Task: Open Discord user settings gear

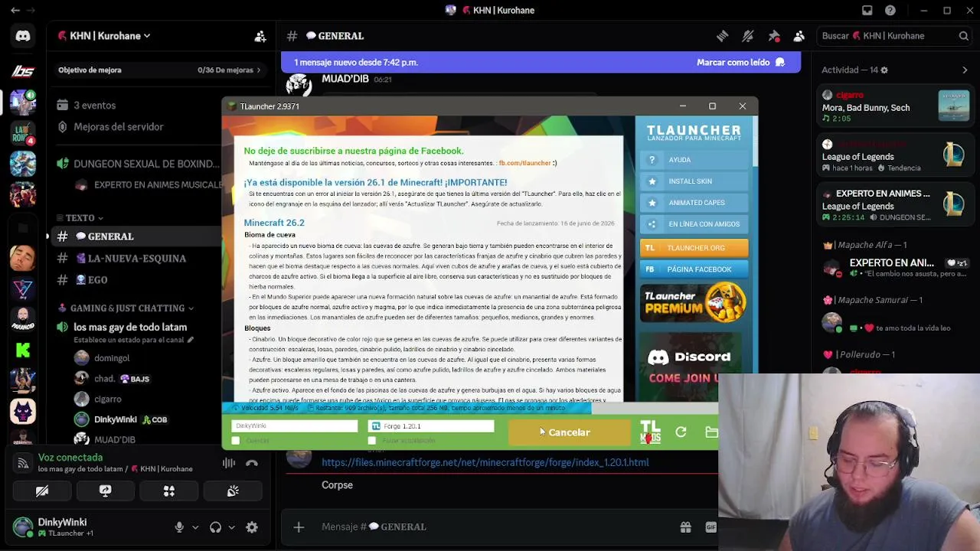Action: (252, 527)
